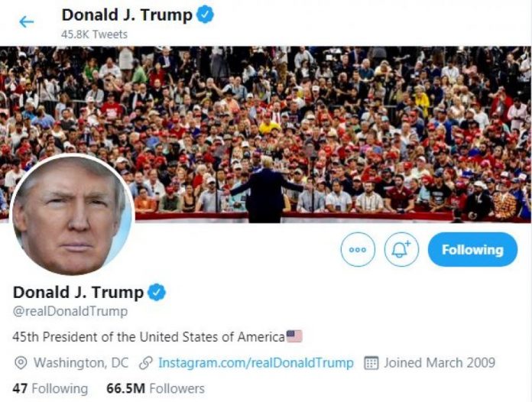Open Instagram.com/realDonaldTrump link

point(256,363)
